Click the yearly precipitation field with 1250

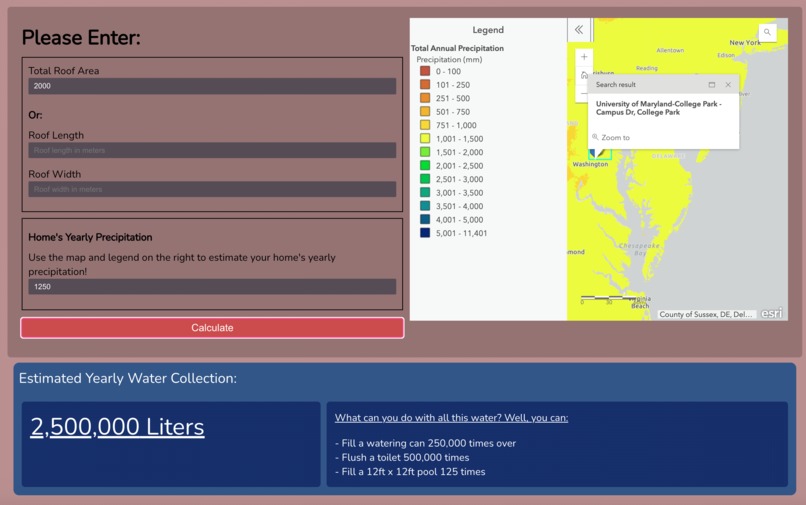click(x=212, y=286)
